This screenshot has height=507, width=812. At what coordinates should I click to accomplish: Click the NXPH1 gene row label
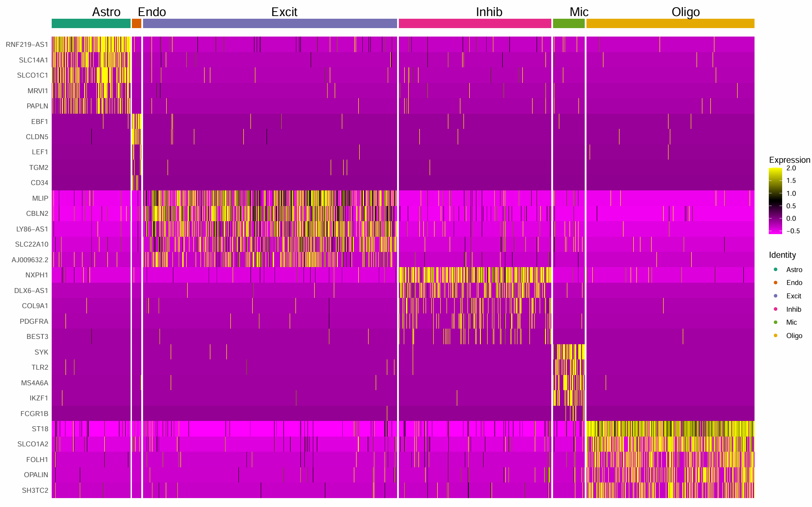(37, 275)
